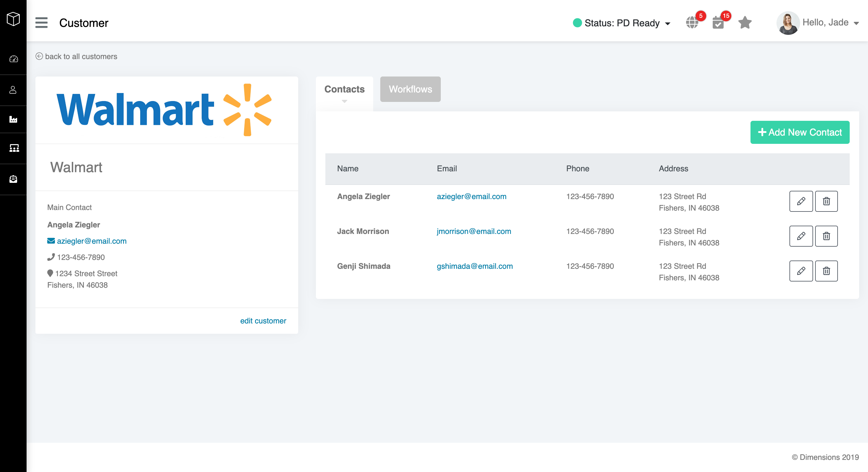This screenshot has height=472, width=868.
Task: Delete Genji Shimada contact with trash
Action: pos(826,271)
